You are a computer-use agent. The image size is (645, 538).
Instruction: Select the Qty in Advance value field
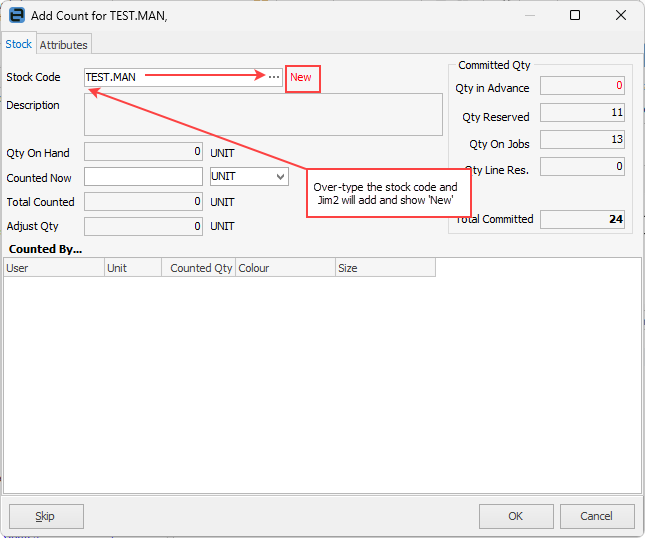(582, 86)
